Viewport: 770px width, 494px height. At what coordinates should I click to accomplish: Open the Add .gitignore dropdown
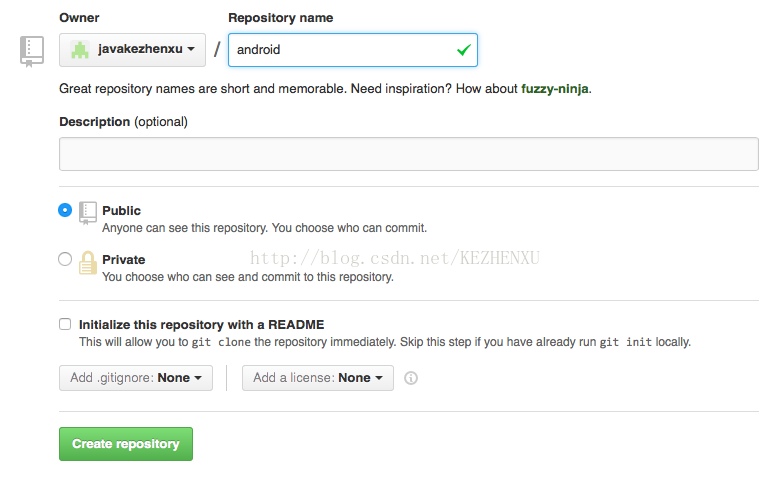click(136, 378)
